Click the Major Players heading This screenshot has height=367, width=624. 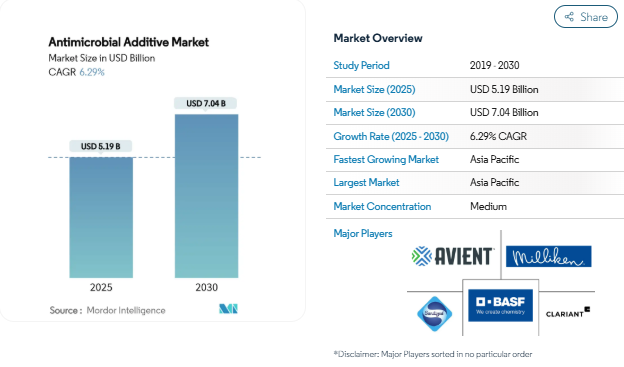point(363,233)
